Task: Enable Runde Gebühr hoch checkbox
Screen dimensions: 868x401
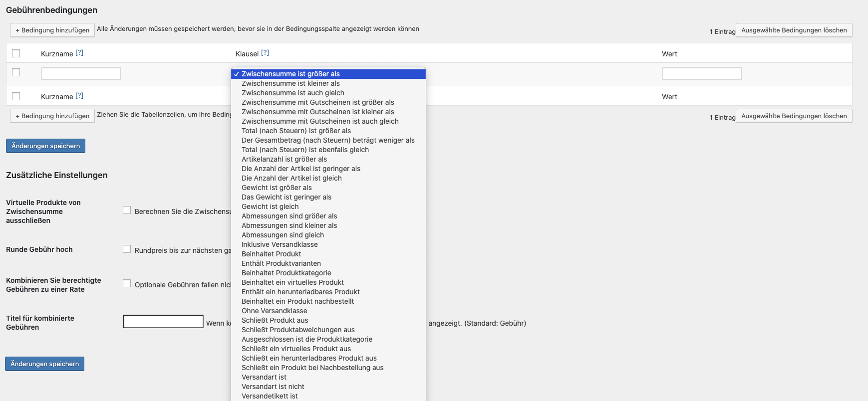Action: [127, 249]
